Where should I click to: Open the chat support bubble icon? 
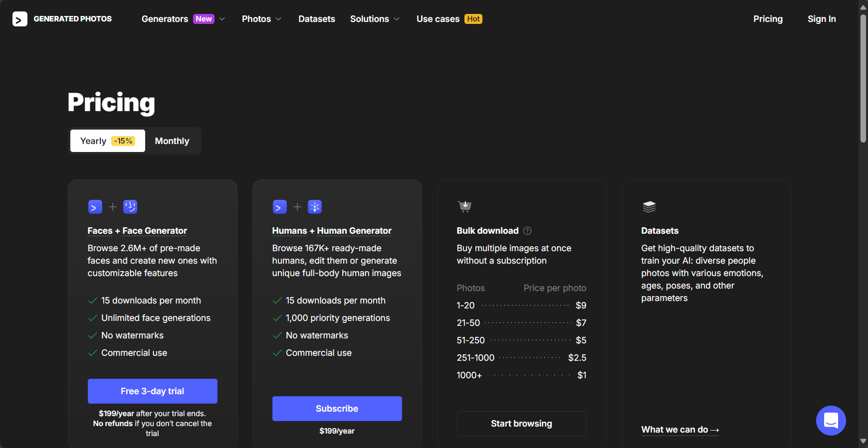(831, 420)
